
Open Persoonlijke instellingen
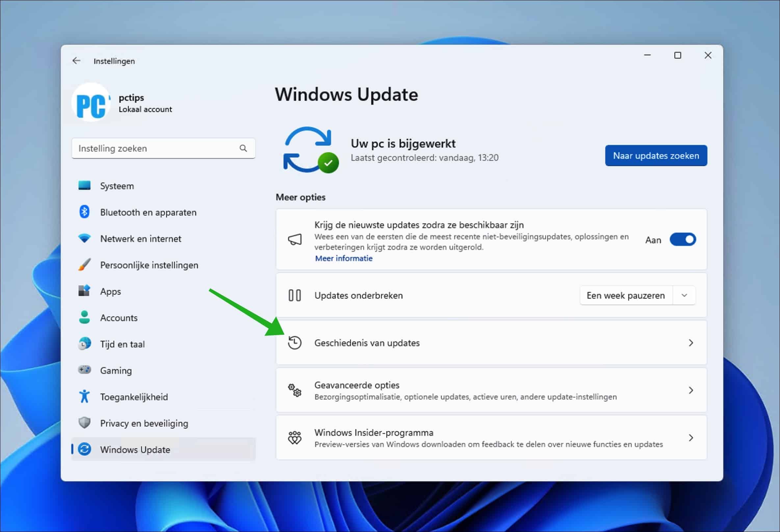[x=163, y=265]
